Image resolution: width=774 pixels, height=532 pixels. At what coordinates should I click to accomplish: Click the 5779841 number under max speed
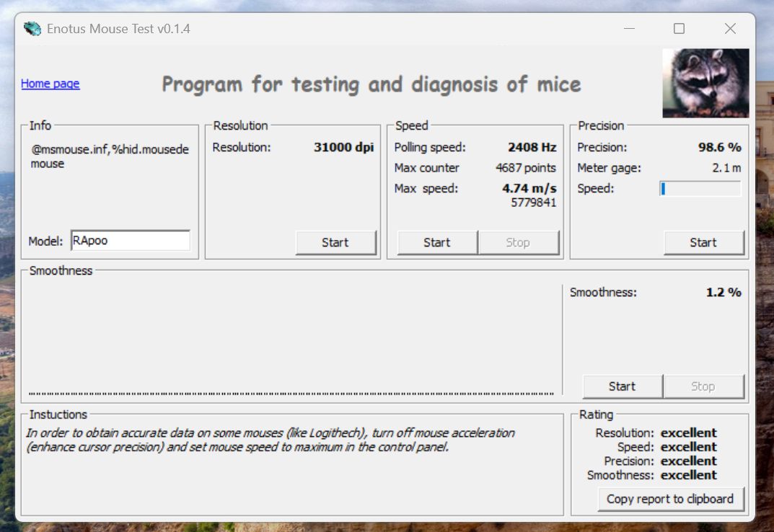pos(534,203)
